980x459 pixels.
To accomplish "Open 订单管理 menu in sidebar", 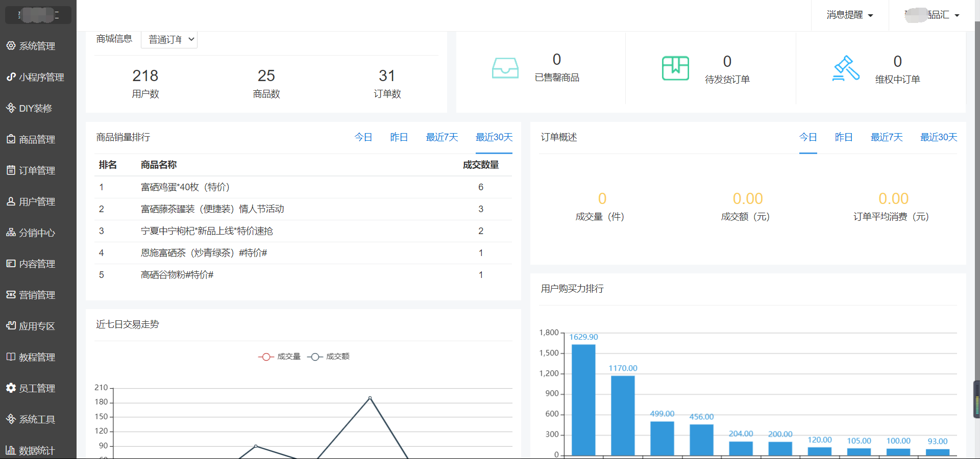I will [38, 170].
